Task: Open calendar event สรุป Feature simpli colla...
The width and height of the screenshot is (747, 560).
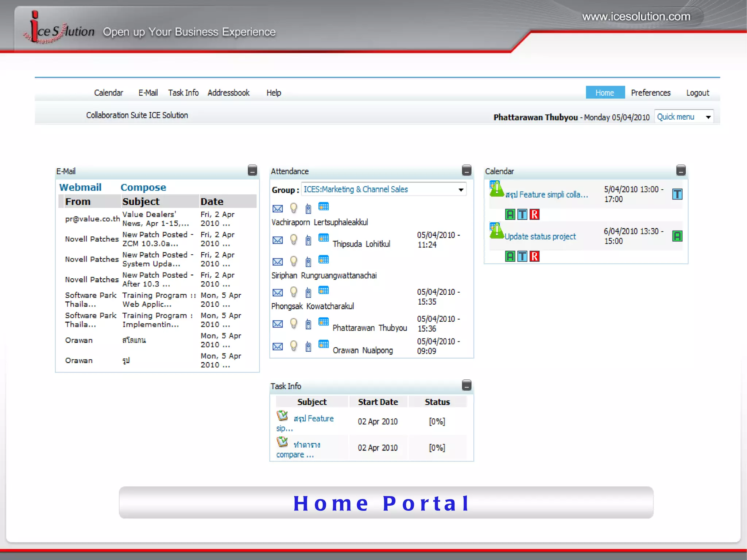Action: coord(547,194)
